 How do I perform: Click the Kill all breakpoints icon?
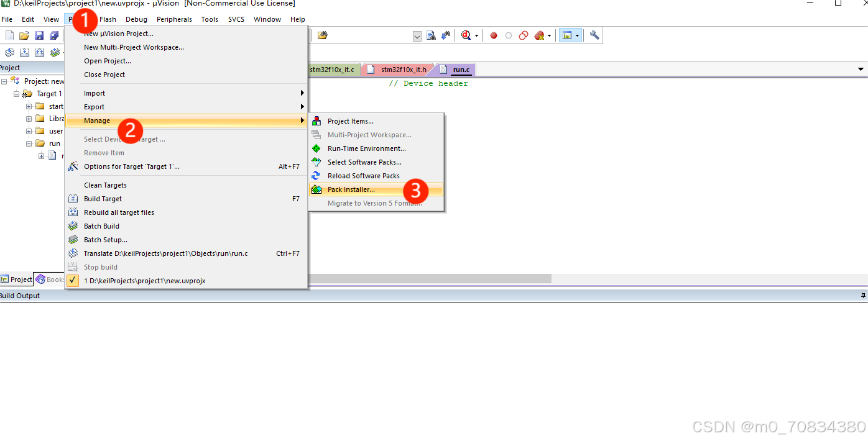click(x=539, y=35)
